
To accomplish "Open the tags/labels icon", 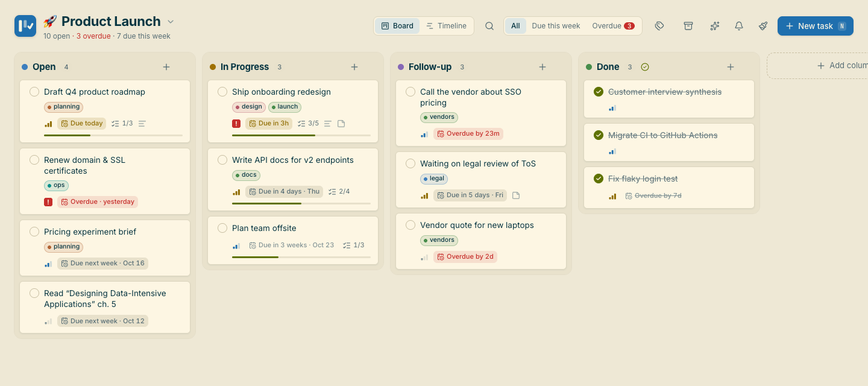I will (x=659, y=26).
